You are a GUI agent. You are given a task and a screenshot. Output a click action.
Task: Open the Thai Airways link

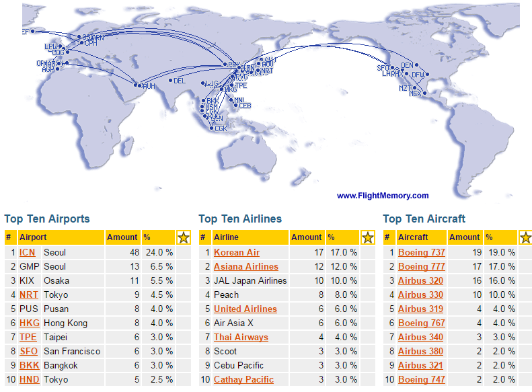pyautogui.click(x=241, y=337)
